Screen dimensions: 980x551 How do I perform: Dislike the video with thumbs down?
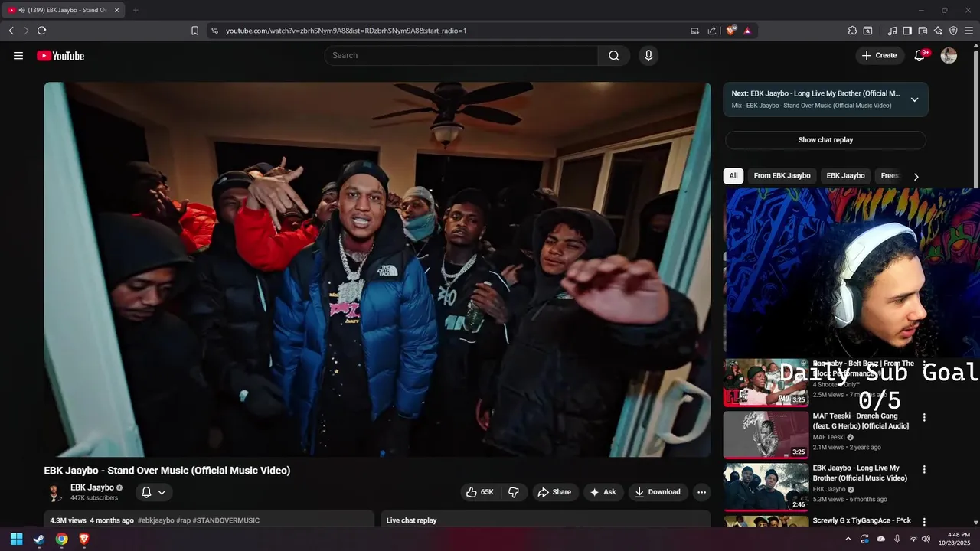(x=514, y=492)
